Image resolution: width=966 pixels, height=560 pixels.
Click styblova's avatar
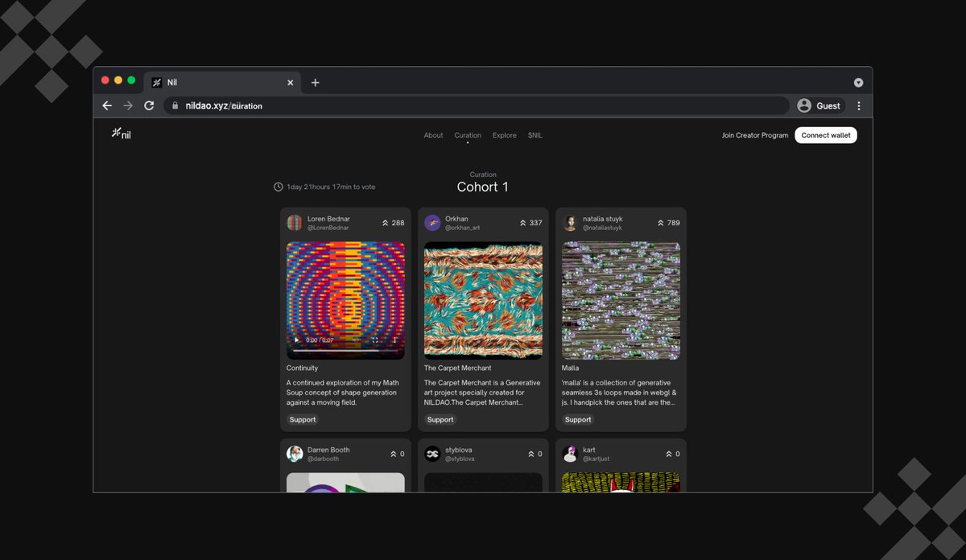click(432, 454)
